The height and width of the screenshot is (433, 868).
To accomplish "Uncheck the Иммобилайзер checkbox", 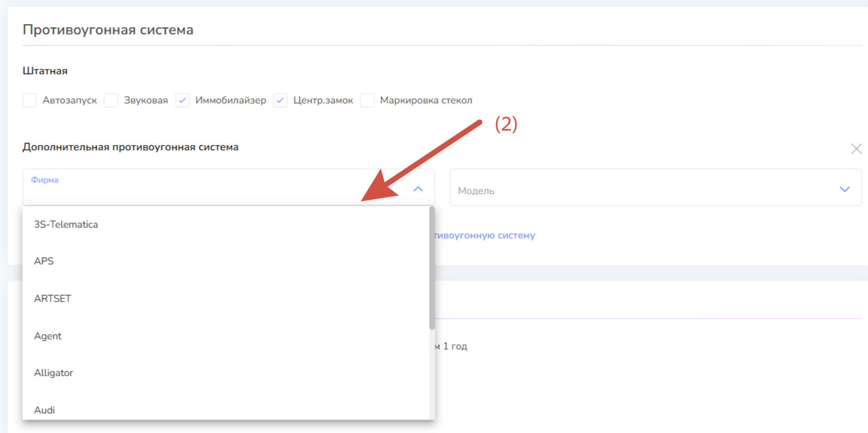I will (x=183, y=100).
